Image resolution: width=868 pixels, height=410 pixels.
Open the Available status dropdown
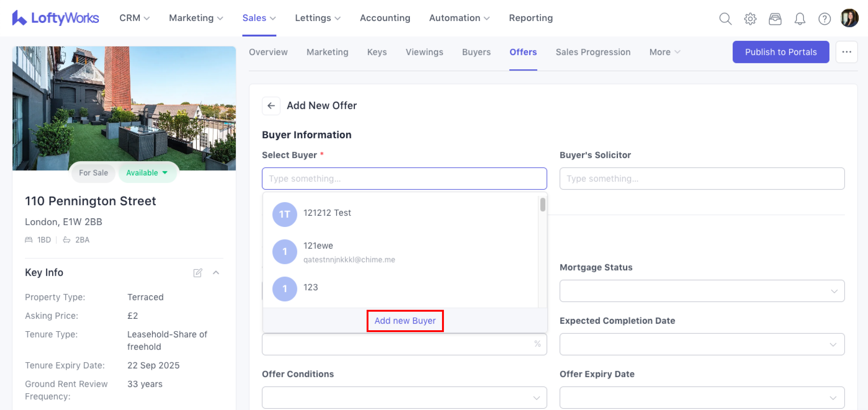tap(147, 173)
